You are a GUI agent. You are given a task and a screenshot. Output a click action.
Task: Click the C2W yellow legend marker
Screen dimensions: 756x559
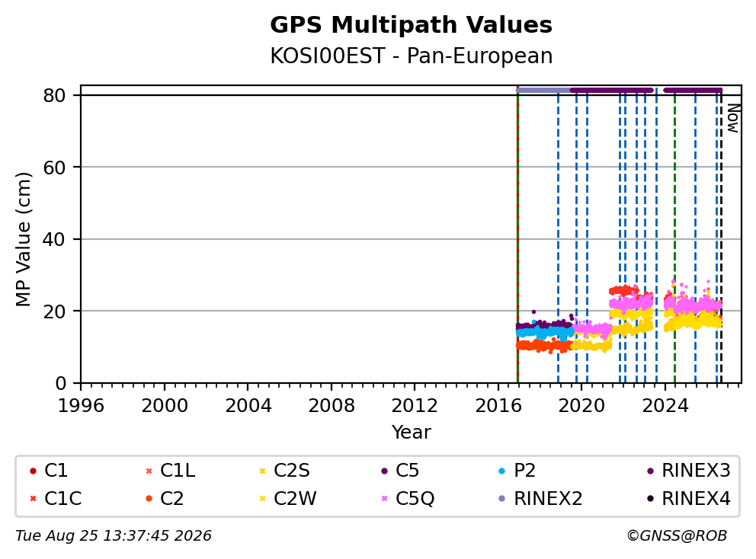click(262, 499)
